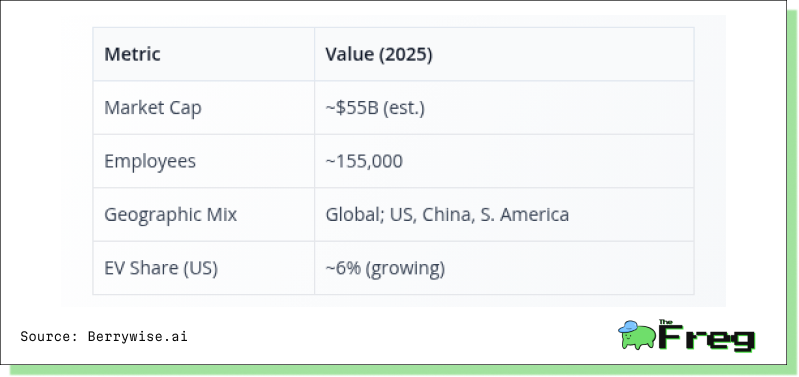Open the Berrywise.ai source link
799x377 pixels.
pos(138,336)
